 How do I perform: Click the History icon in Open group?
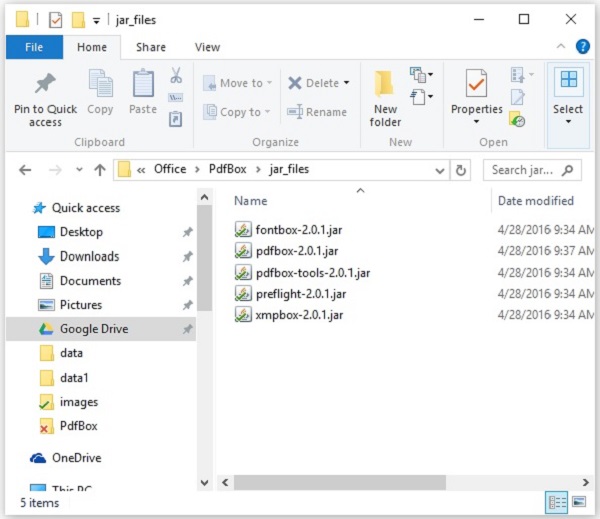pyautogui.click(x=517, y=119)
